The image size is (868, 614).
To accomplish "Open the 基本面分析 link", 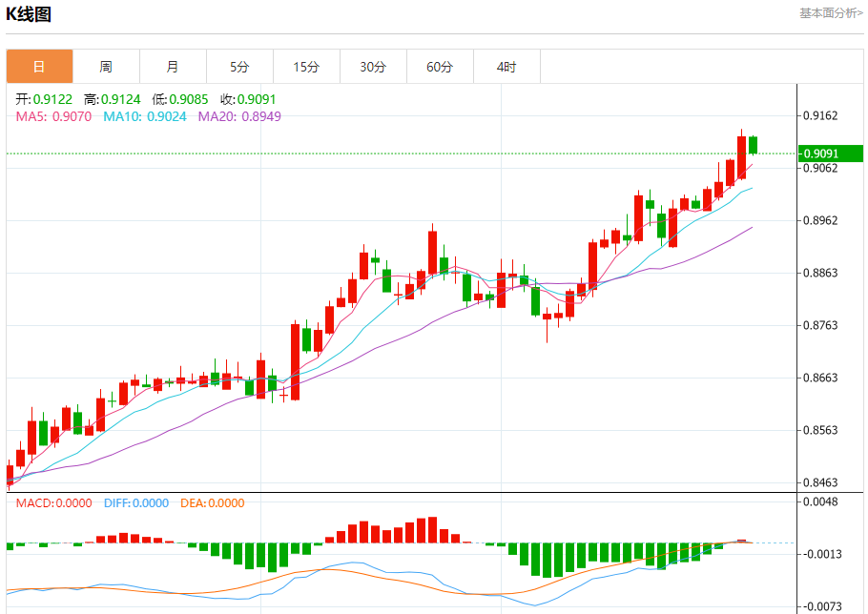I will (x=831, y=12).
